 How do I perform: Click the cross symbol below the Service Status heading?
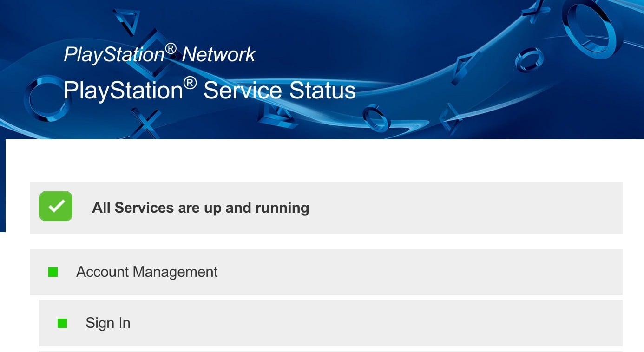(146, 122)
